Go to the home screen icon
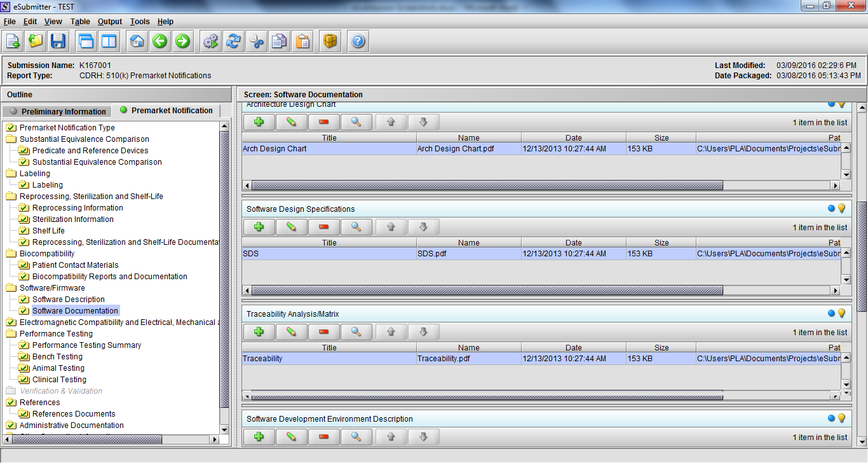This screenshot has width=868, height=463. [x=137, y=42]
